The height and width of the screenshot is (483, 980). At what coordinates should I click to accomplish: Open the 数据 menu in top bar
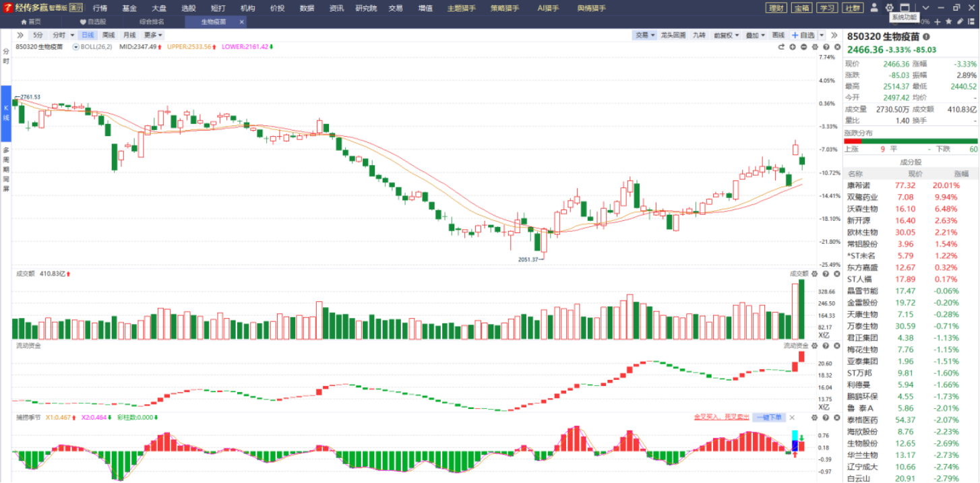point(307,8)
